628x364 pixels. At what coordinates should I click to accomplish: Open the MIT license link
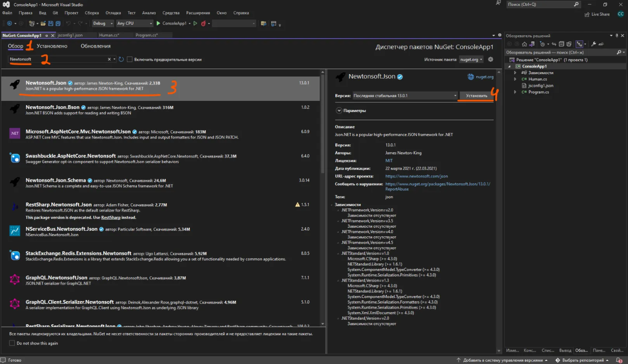coord(389,161)
